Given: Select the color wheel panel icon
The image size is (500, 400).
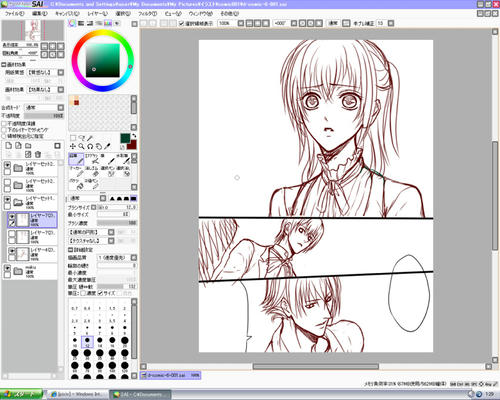Looking at the screenshot, I should click(x=72, y=23).
